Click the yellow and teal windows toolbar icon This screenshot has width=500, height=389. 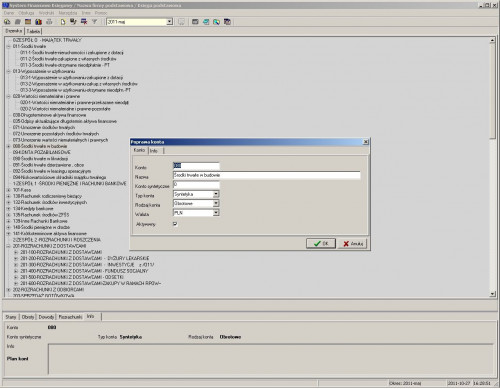pyautogui.click(x=217, y=22)
